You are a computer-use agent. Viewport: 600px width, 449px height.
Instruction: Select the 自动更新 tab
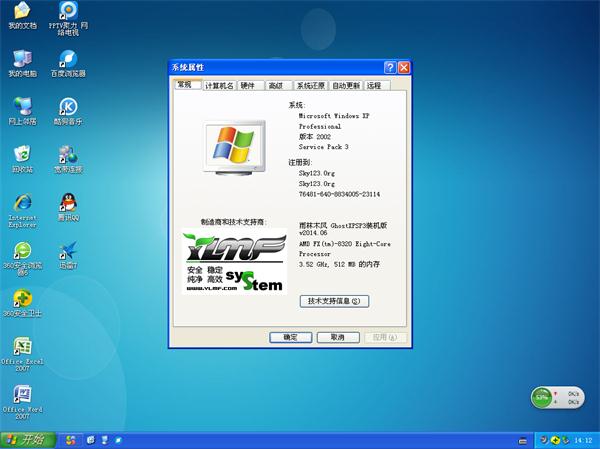click(x=346, y=86)
